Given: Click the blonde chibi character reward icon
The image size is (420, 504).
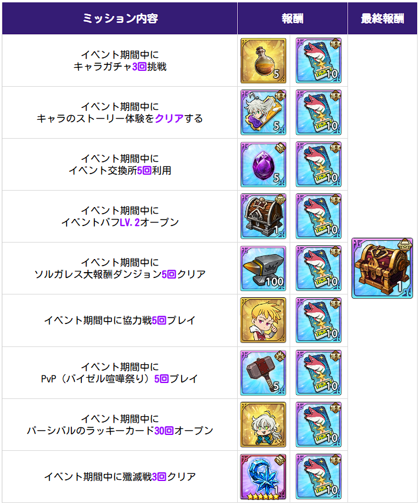Looking at the screenshot, I should [x=263, y=320].
